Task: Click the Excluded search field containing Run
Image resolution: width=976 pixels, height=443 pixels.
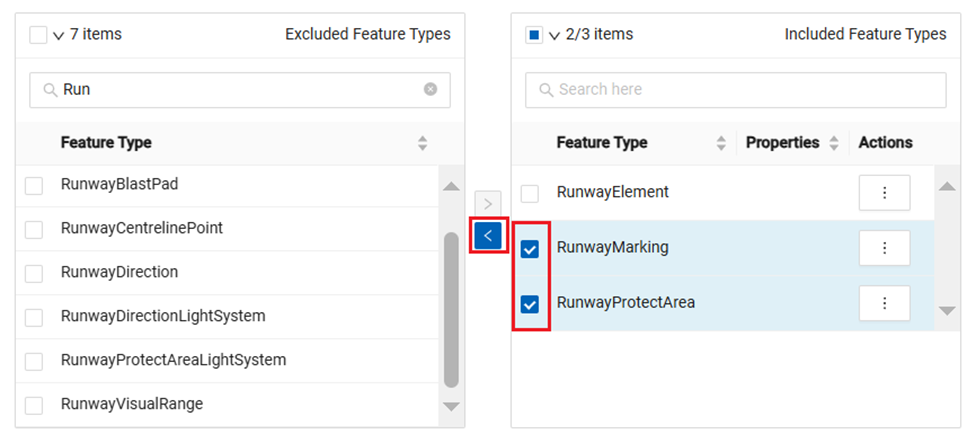Action: click(x=240, y=90)
